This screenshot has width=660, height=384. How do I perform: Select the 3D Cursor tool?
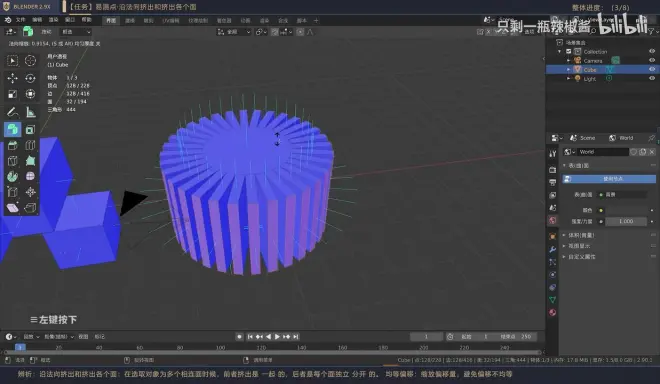click(x=30, y=61)
